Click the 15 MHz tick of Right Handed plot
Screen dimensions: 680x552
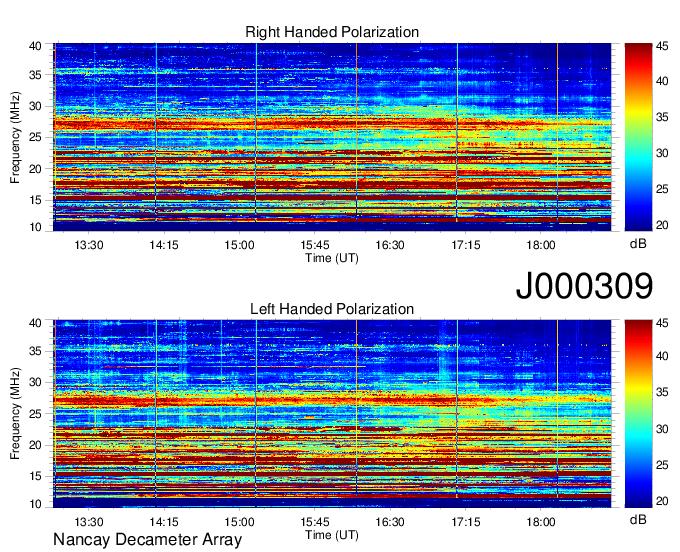[x=35, y=200]
